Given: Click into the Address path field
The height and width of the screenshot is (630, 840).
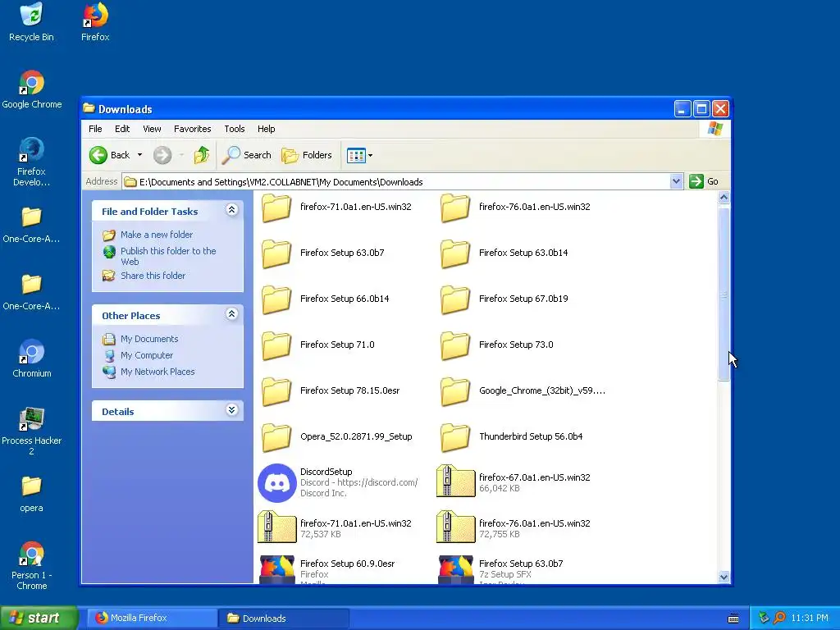Looking at the screenshot, I should coord(396,181).
